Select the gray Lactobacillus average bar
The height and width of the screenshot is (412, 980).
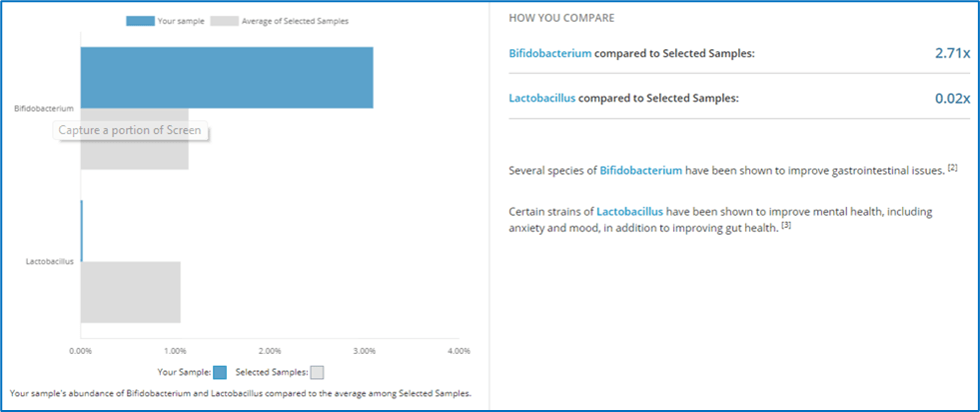130,292
